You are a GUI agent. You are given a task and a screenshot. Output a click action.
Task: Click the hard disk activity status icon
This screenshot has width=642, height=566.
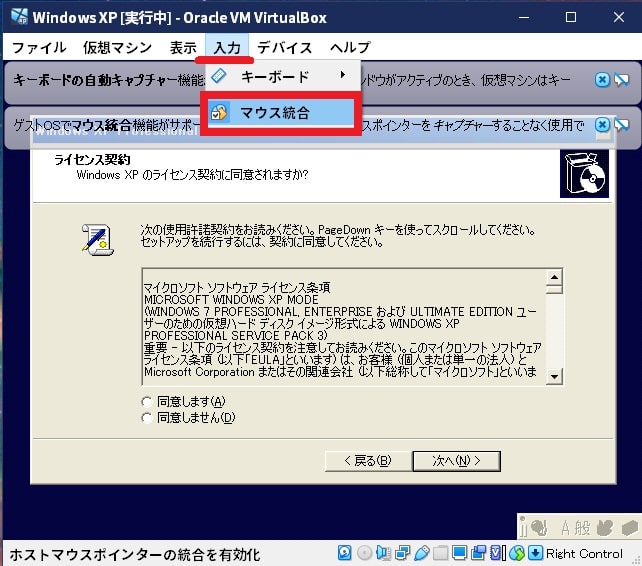(345, 553)
